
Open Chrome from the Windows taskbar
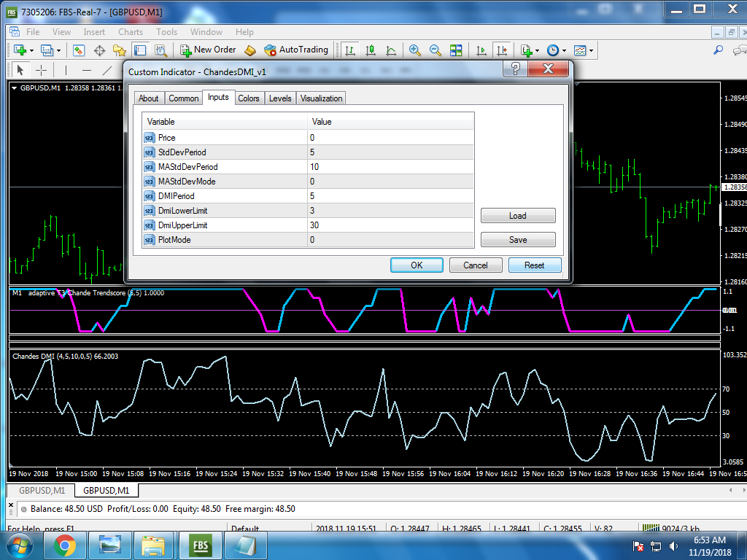click(64, 545)
